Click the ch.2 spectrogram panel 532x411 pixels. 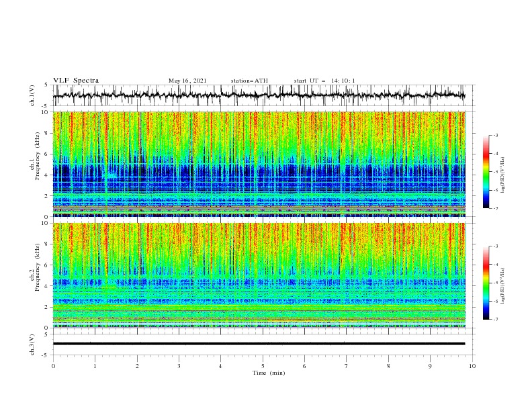click(259, 275)
